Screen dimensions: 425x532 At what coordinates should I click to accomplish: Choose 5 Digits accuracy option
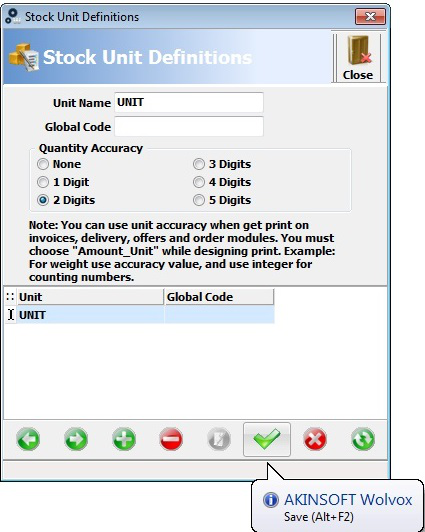coord(199,200)
